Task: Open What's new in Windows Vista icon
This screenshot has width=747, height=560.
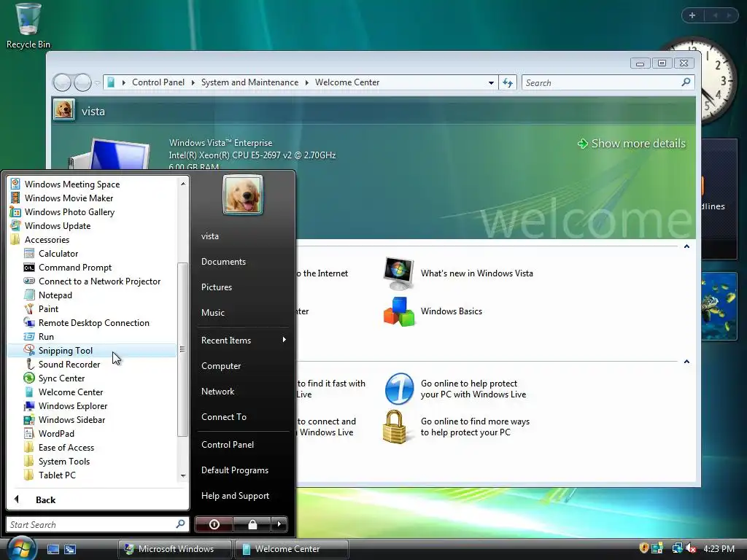Action: point(399,273)
